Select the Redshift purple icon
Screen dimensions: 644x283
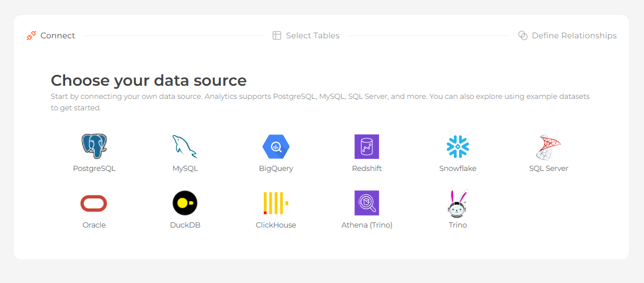pyautogui.click(x=367, y=146)
